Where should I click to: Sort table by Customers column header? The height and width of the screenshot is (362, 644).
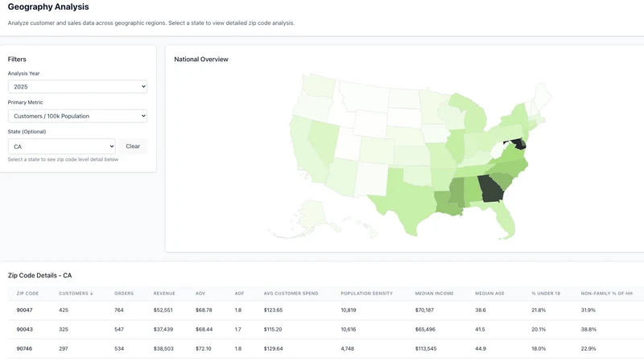[x=76, y=294]
